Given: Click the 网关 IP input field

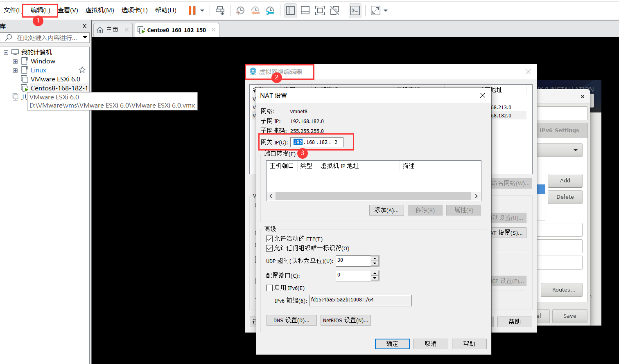Looking at the screenshot, I should [x=316, y=142].
